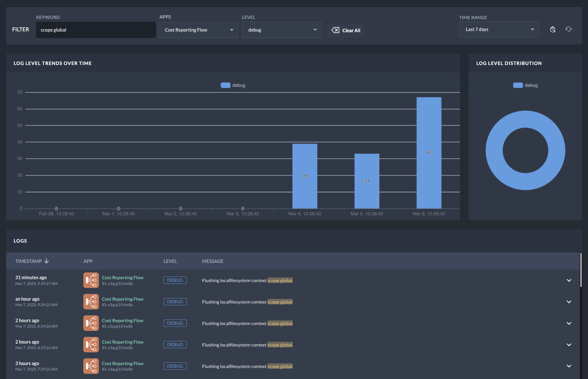Viewport: 588px width, 379px height.
Task: Click the Timestamp sort arrow icon
Action: coord(46,261)
